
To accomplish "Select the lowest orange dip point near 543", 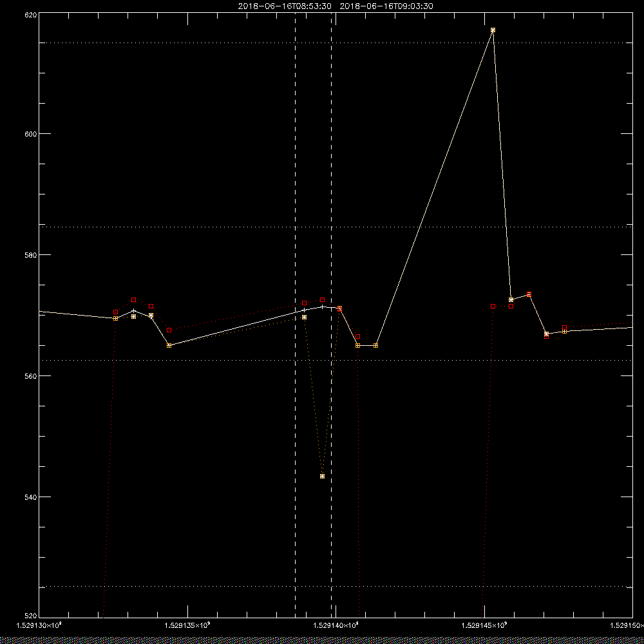I will click(x=323, y=476).
